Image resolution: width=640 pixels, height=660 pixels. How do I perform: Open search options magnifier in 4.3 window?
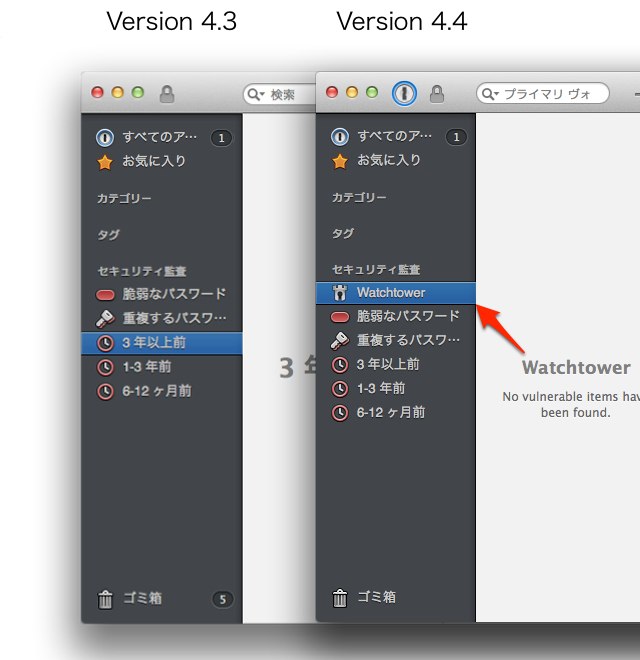point(256,94)
